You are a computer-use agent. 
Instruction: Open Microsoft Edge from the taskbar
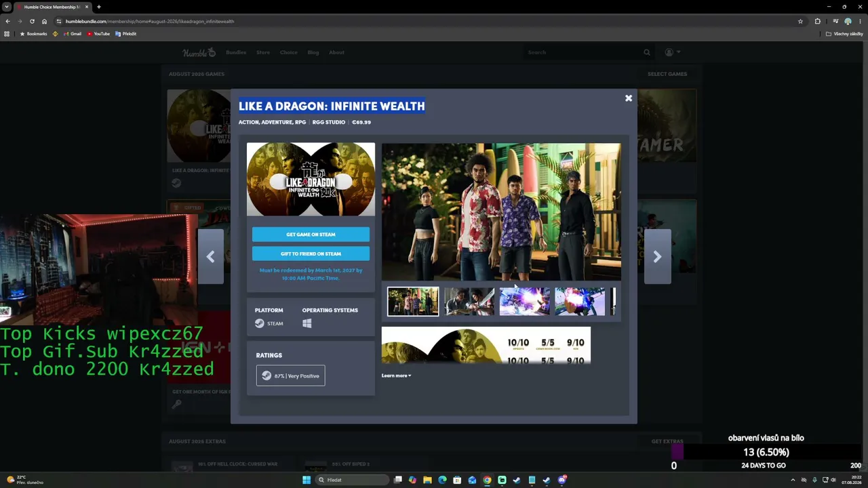(x=442, y=480)
